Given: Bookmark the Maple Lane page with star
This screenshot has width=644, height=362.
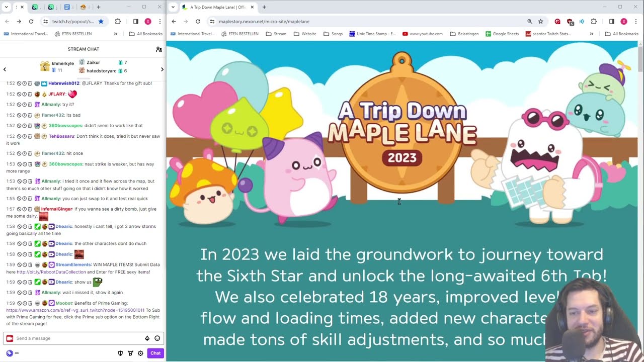Looking at the screenshot, I should click(541, 22).
